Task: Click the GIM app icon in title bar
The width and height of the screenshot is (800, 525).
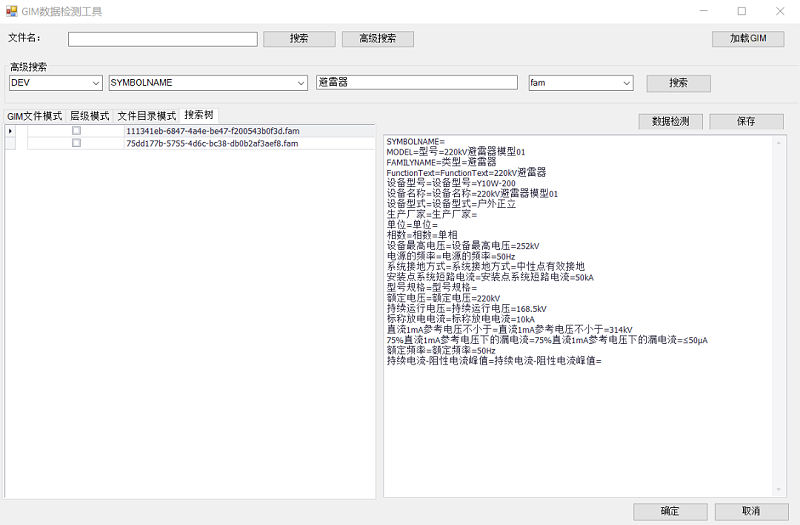Action: click(x=11, y=11)
